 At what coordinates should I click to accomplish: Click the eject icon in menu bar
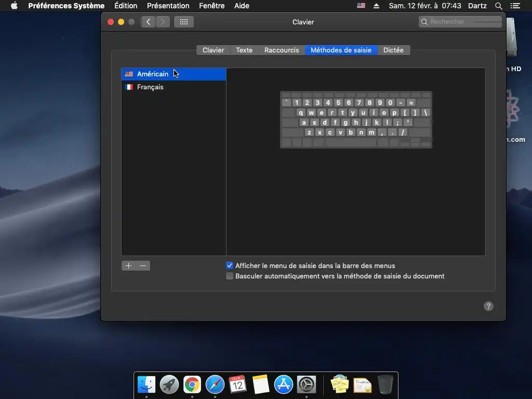(x=376, y=6)
